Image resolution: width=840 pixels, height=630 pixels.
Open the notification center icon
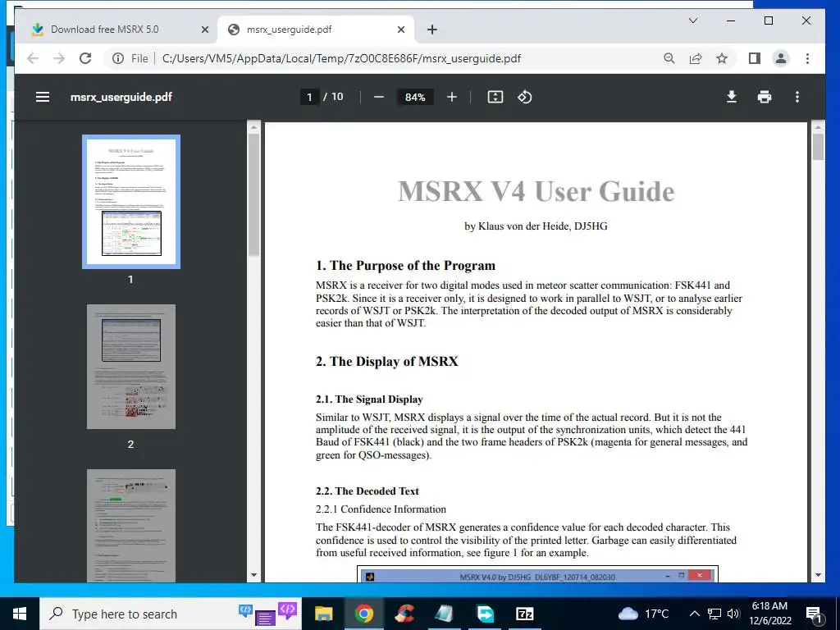pos(815,614)
